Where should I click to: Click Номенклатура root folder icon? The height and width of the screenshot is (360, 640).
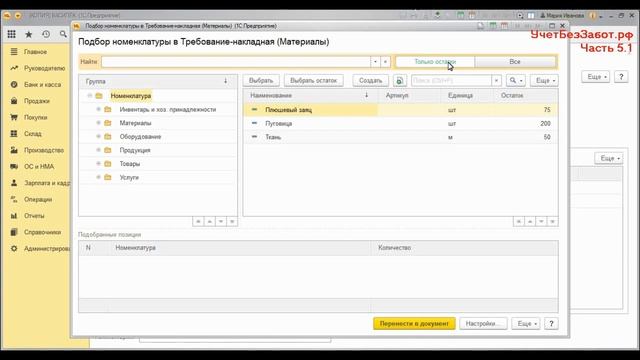tap(99, 96)
